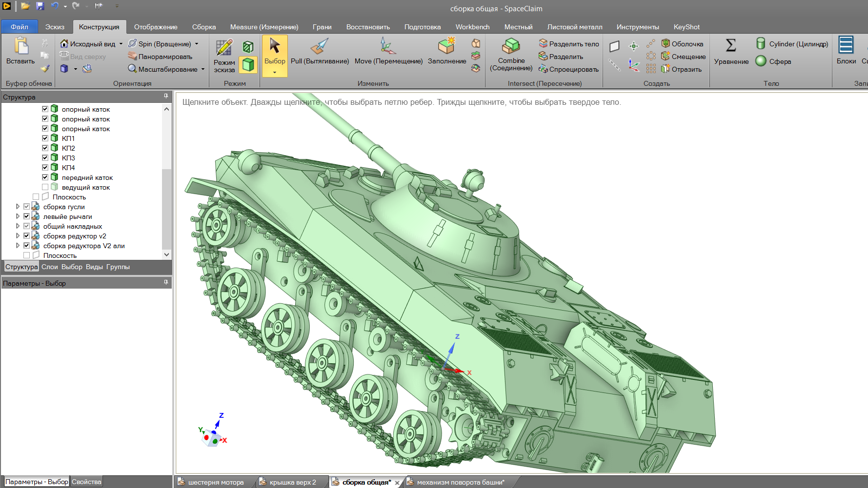Switch to the Сборка ribbon tab
Viewport: 868px width, 488px height.
pos(204,27)
